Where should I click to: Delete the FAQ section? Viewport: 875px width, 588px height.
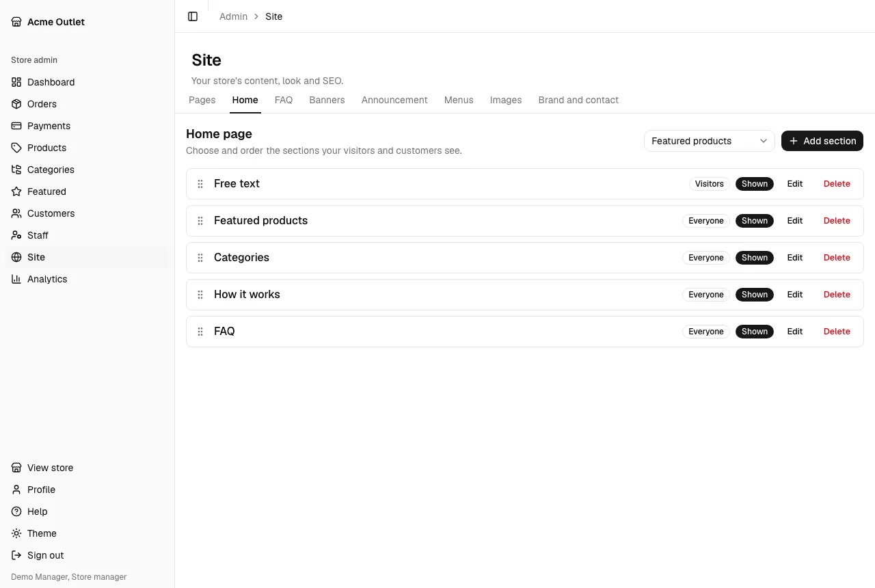(837, 332)
